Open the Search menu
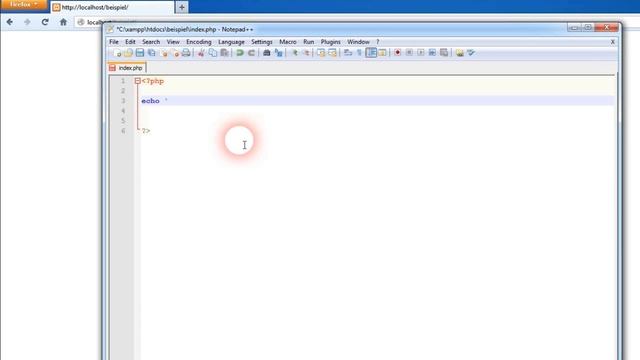640x360 pixels. tap(151, 42)
